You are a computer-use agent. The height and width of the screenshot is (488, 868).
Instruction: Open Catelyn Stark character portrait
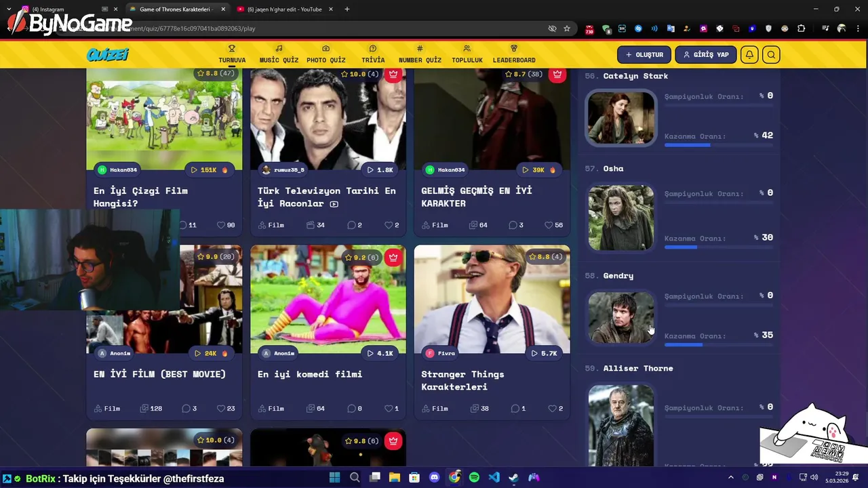(621, 119)
